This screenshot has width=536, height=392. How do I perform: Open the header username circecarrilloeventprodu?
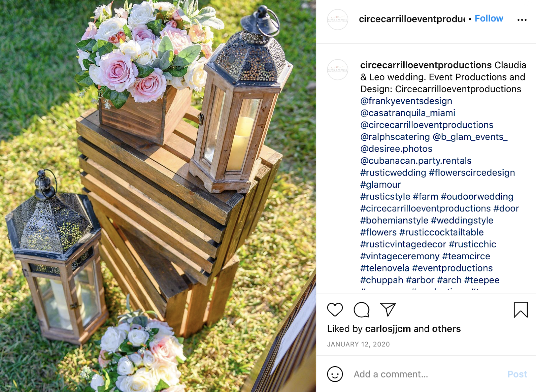tap(412, 19)
